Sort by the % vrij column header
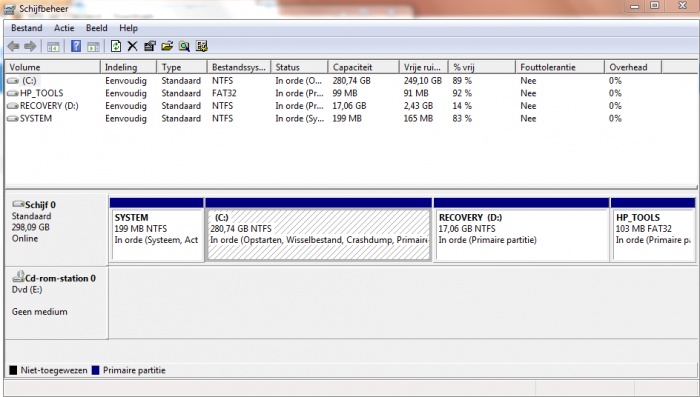Image resolution: width=700 pixels, height=397 pixels. click(x=482, y=67)
